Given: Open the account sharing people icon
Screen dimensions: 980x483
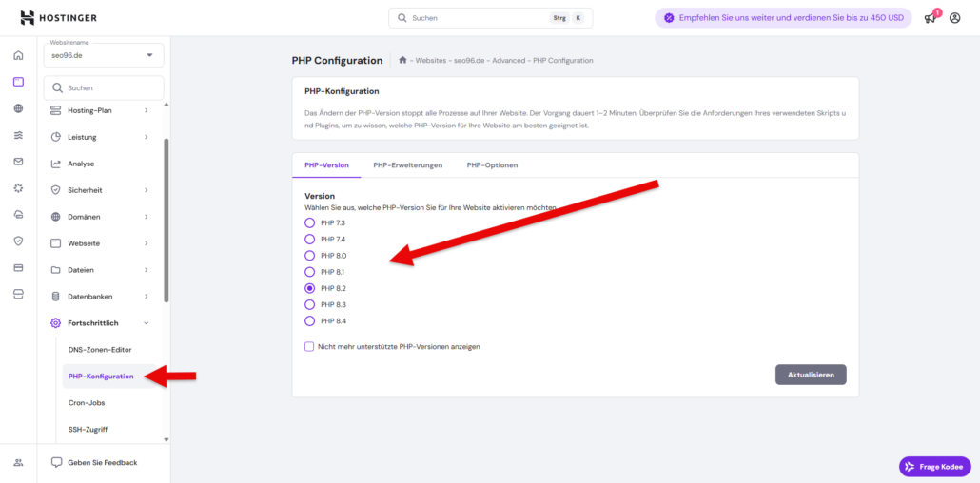Looking at the screenshot, I should (18, 463).
